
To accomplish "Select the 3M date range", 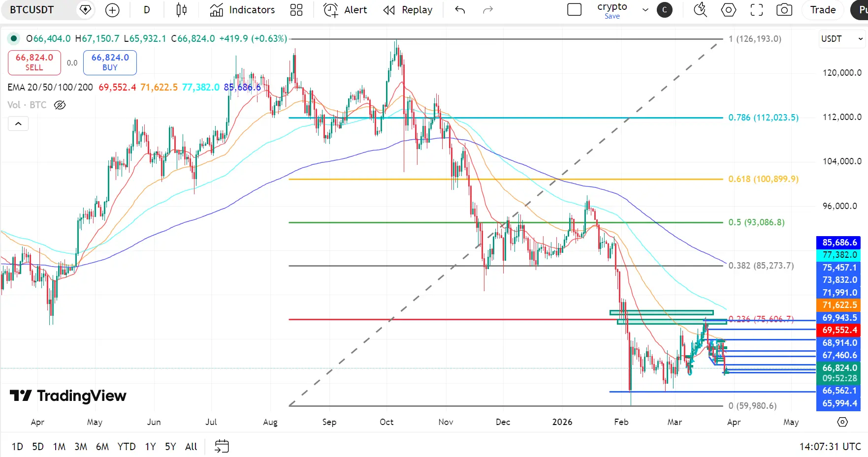I will point(81,447).
